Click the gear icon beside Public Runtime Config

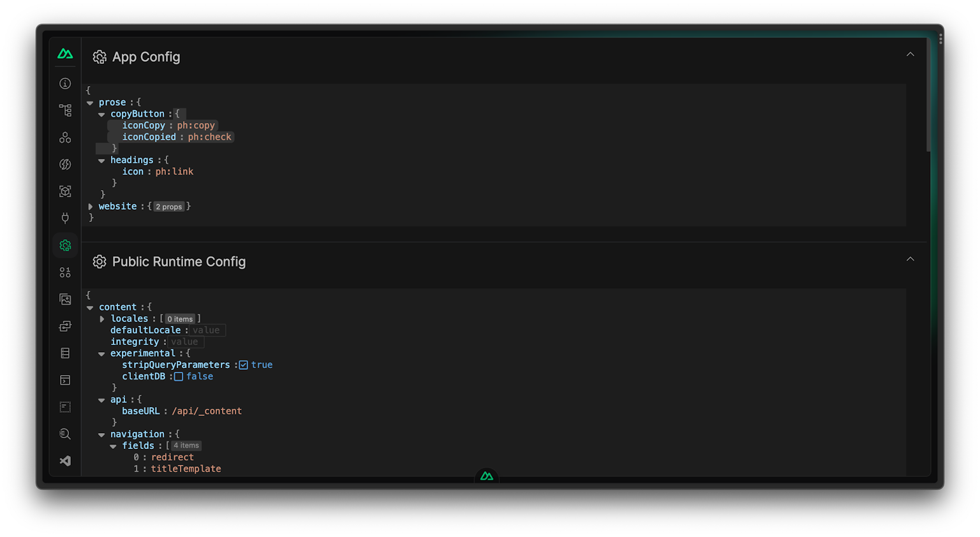(100, 262)
